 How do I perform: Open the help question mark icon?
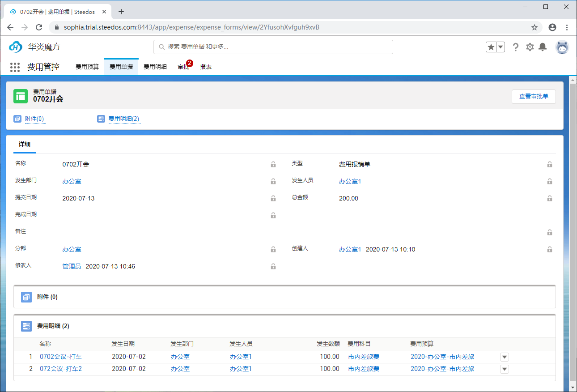click(x=516, y=47)
